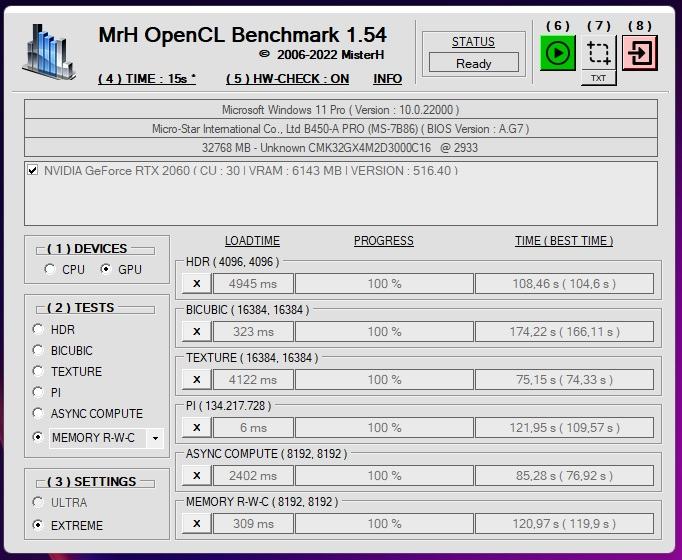Start benchmark with green play button
682x560 pixels.
coord(557,53)
